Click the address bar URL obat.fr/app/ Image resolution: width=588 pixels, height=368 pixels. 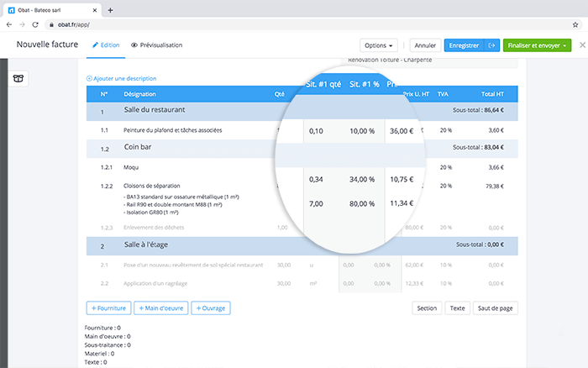(x=74, y=24)
